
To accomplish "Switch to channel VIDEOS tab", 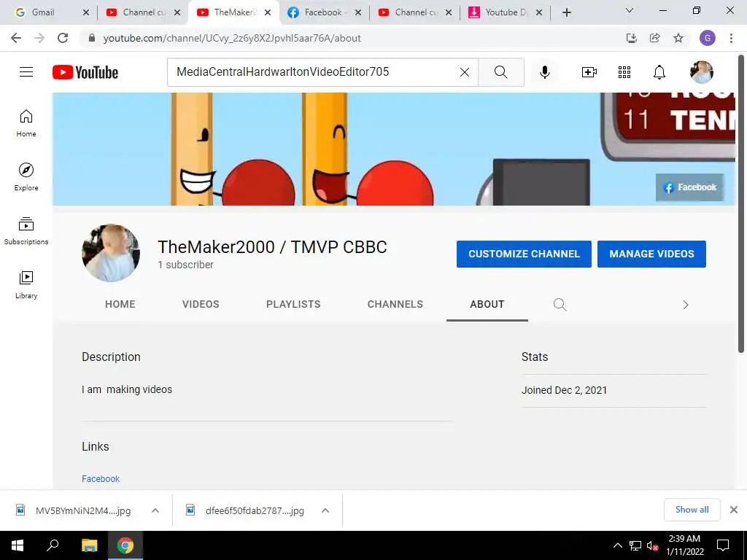I will pyautogui.click(x=201, y=304).
